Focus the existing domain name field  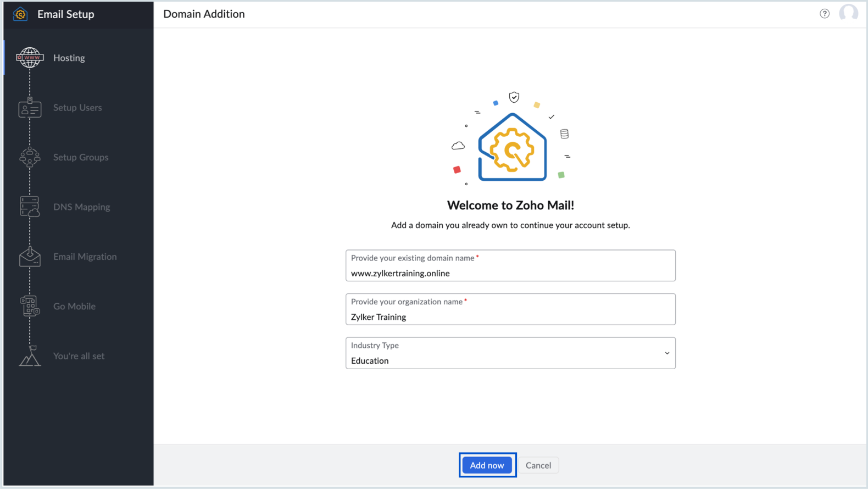(x=510, y=273)
